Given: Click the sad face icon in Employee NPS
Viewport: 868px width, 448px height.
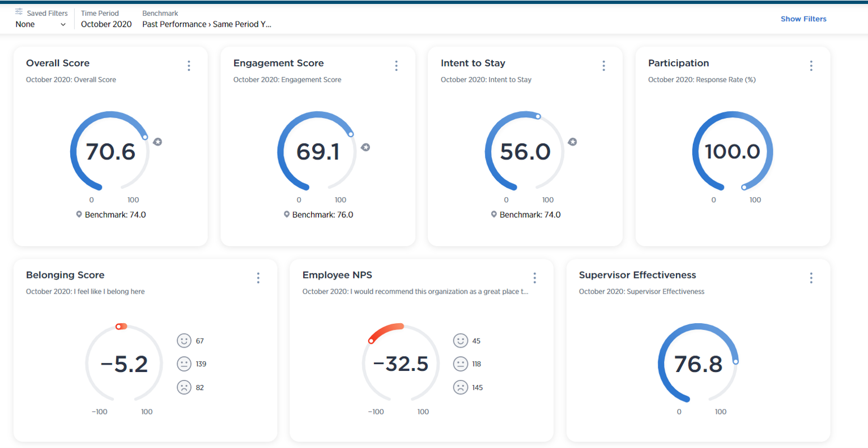Looking at the screenshot, I should 460,387.
